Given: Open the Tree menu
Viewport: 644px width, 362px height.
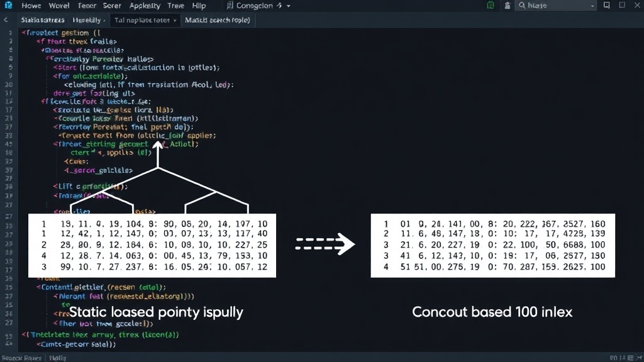Looking at the screenshot, I should pos(176,6).
